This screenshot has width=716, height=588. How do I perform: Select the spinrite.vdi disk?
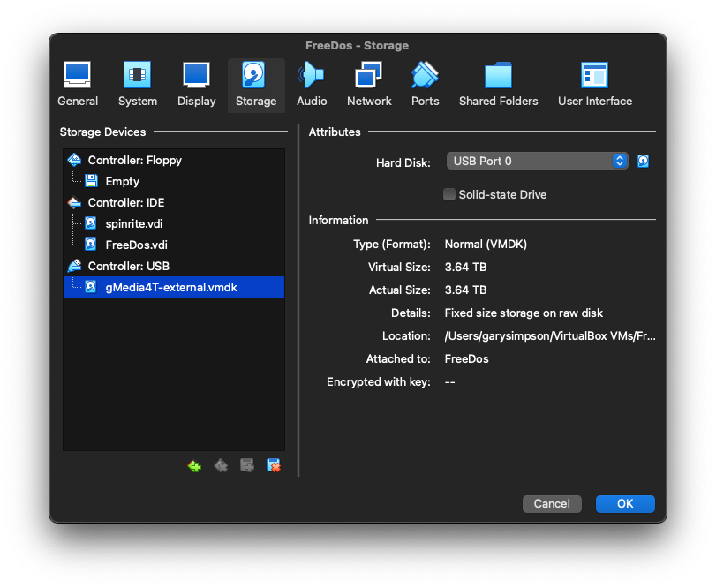click(x=134, y=224)
